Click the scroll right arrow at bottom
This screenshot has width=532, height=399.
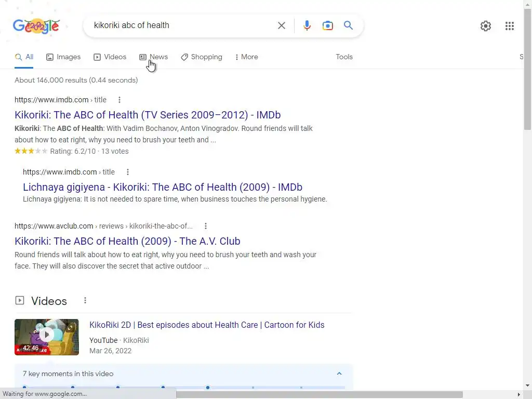pos(518,394)
